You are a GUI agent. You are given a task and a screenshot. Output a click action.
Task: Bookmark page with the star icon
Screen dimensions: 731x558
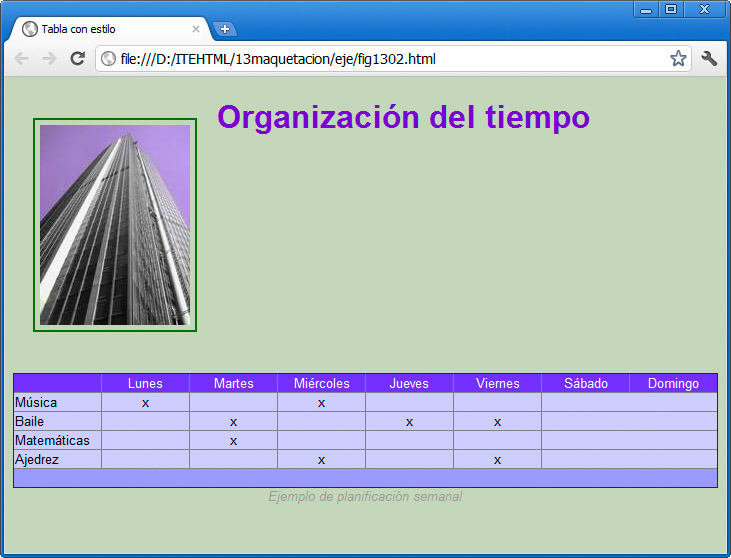coord(678,58)
